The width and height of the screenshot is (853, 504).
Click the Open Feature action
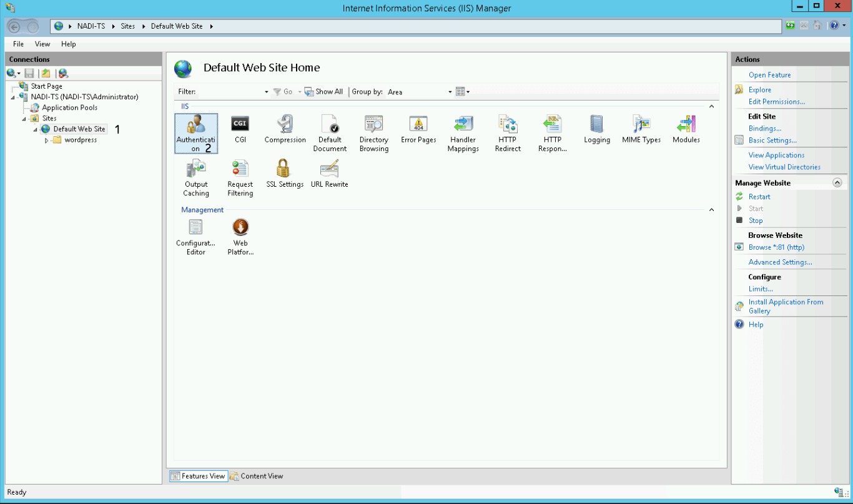click(x=770, y=75)
